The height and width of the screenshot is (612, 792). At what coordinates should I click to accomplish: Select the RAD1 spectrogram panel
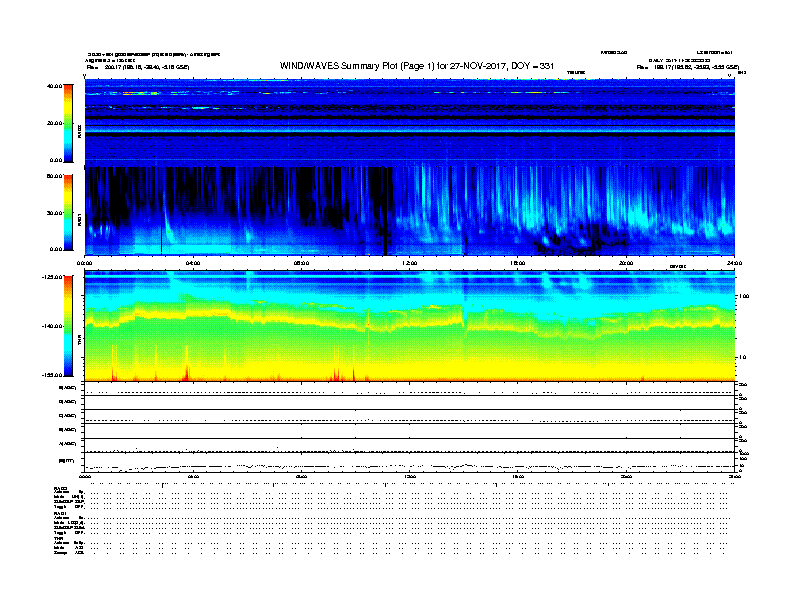tap(410, 211)
